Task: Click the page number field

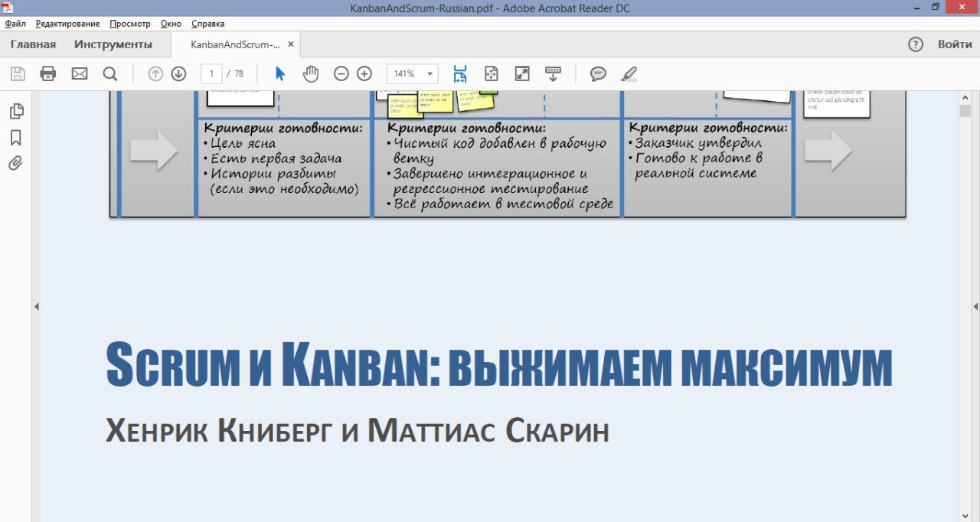Action: coord(211,73)
